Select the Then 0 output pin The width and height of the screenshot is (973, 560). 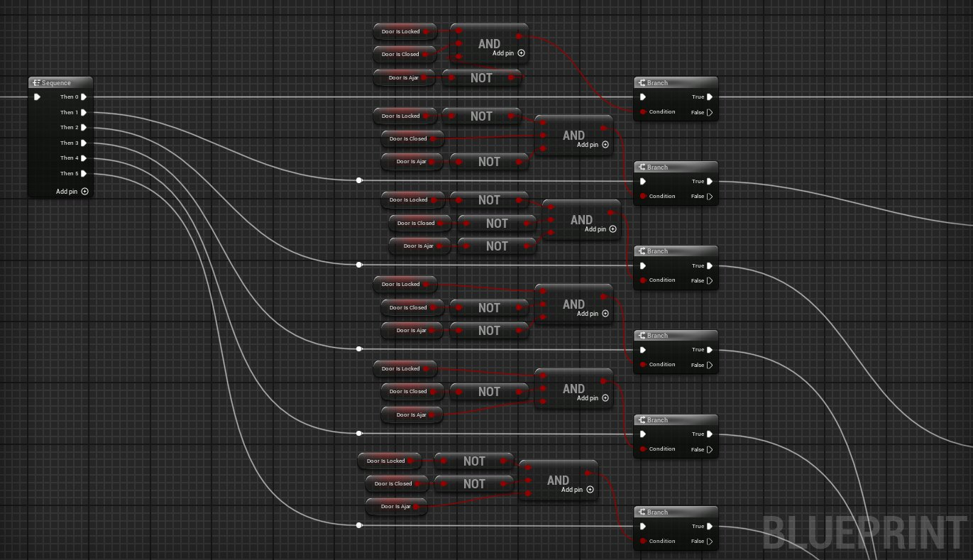(84, 97)
